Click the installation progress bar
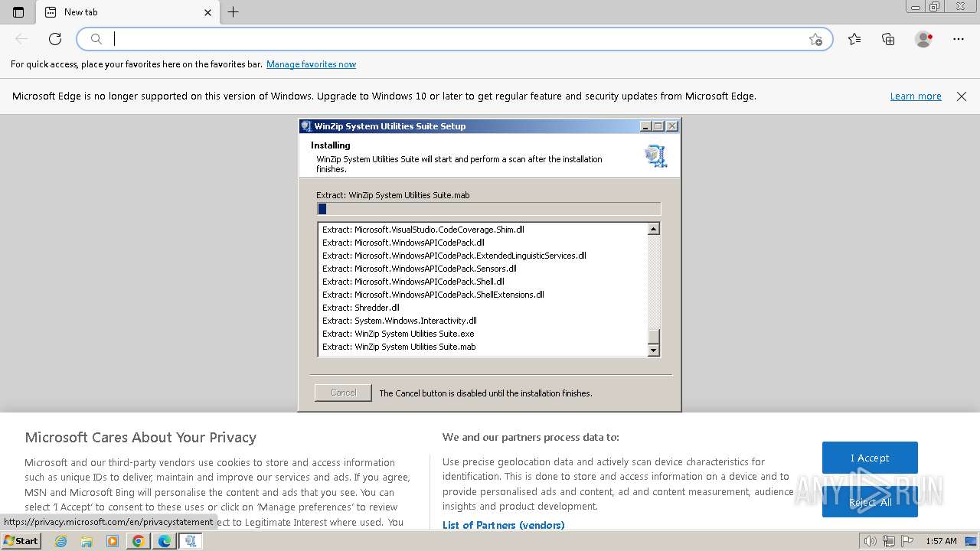Image resolution: width=980 pixels, height=551 pixels. coord(488,209)
